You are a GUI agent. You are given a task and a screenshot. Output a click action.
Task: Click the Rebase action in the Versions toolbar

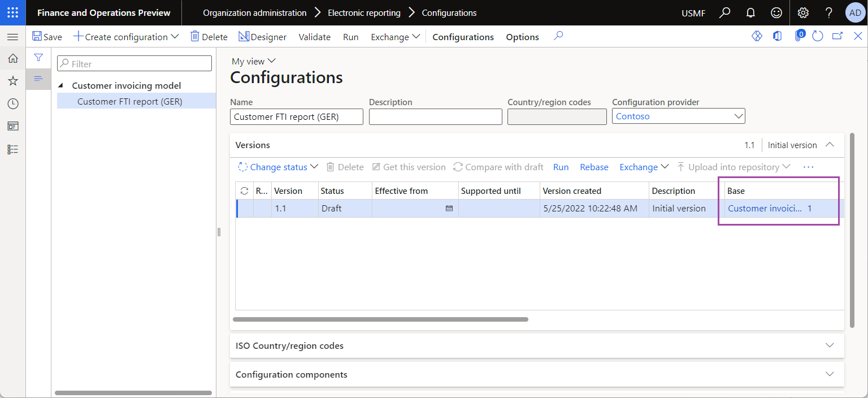tap(594, 167)
